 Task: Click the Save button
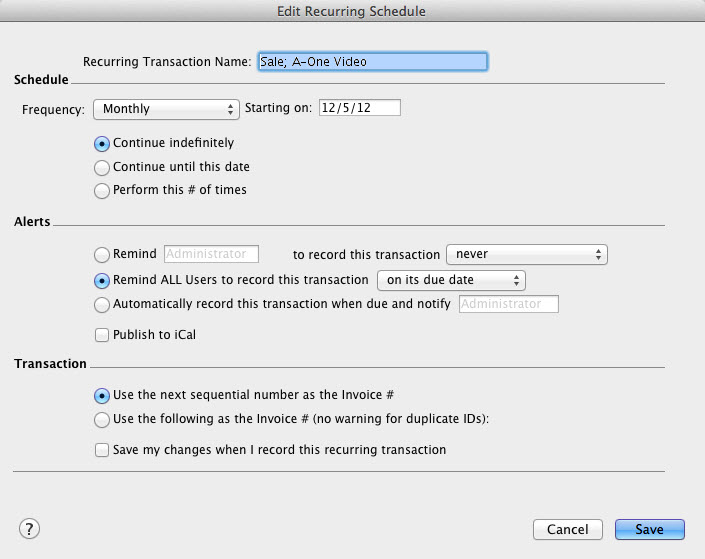pyautogui.click(x=650, y=529)
